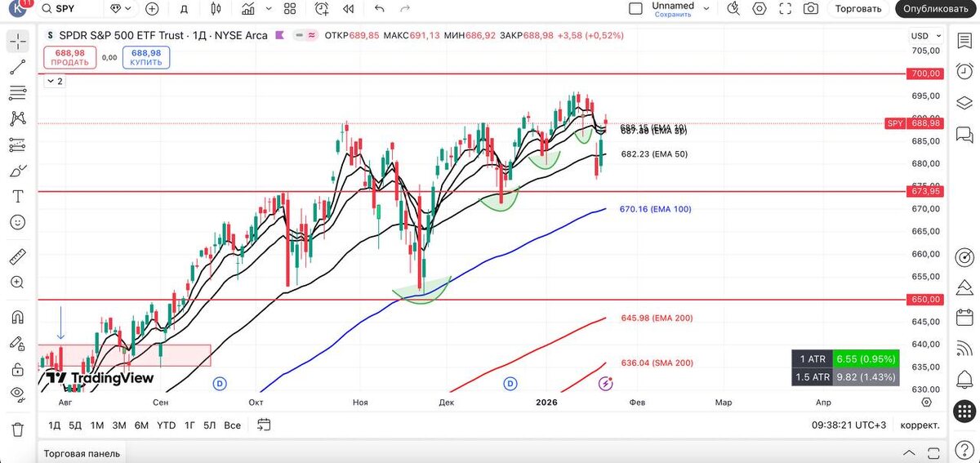The height and width of the screenshot is (463, 980).
Task: Open the Торговая панель tab
Action: click(x=82, y=453)
